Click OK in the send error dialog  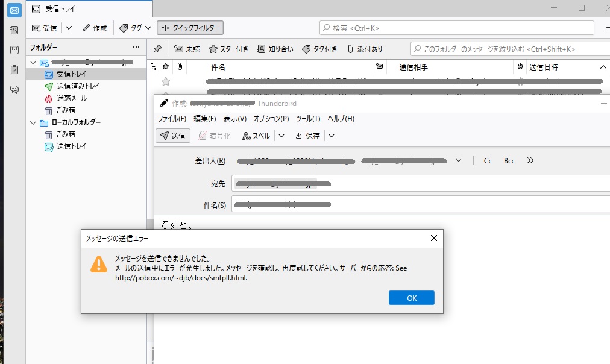[x=411, y=298]
